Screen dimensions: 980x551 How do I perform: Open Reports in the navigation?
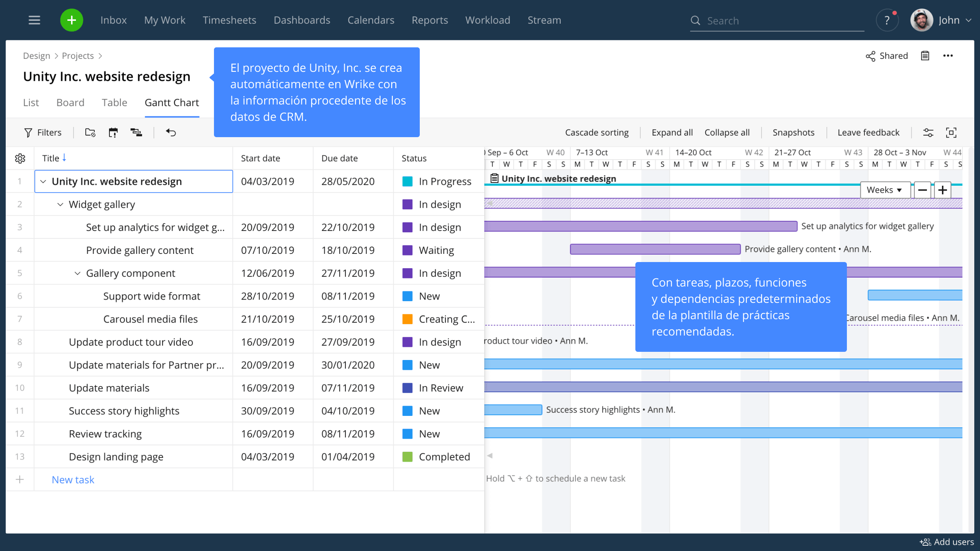pyautogui.click(x=430, y=20)
